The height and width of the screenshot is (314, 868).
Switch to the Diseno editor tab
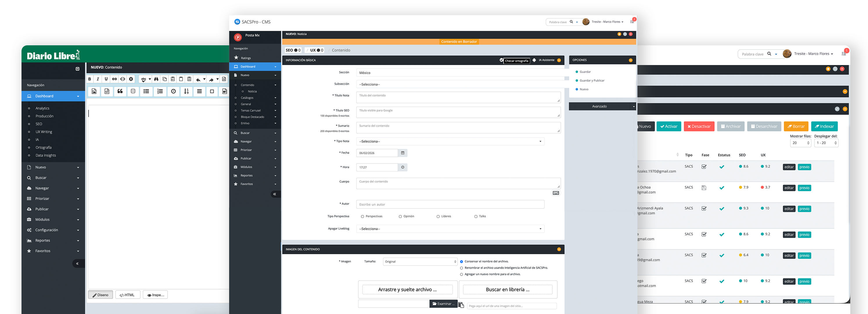point(100,295)
